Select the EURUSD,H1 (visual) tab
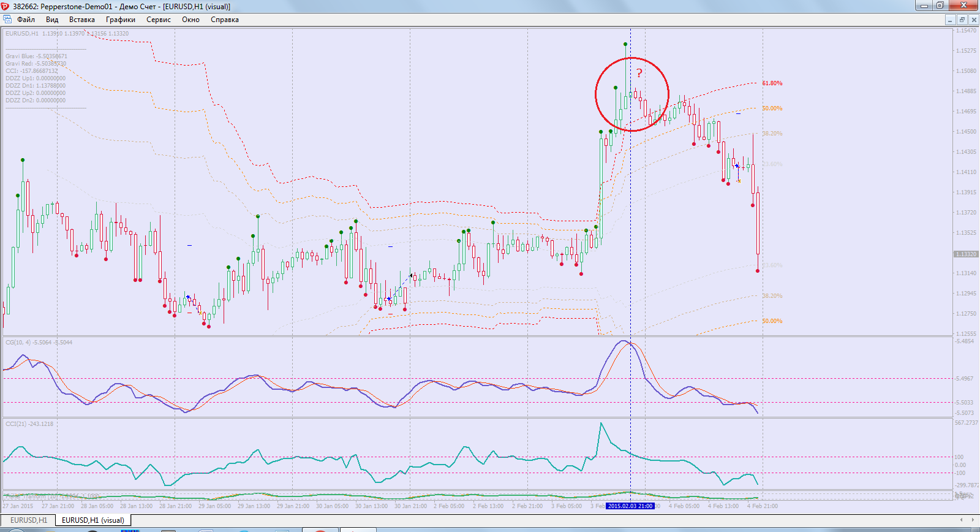Screen dimensions: 980x532 click(x=93, y=520)
